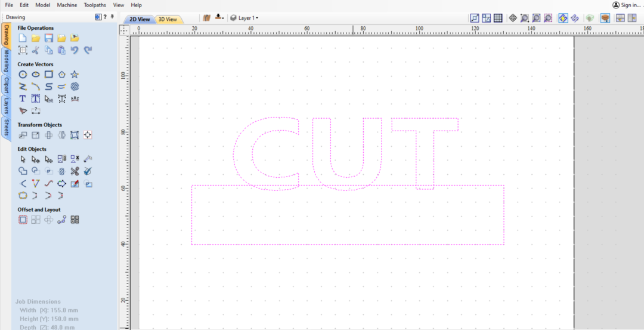Screen dimensions: 644x330
Task: Select the Draw Star tool
Action: click(75, 75)
